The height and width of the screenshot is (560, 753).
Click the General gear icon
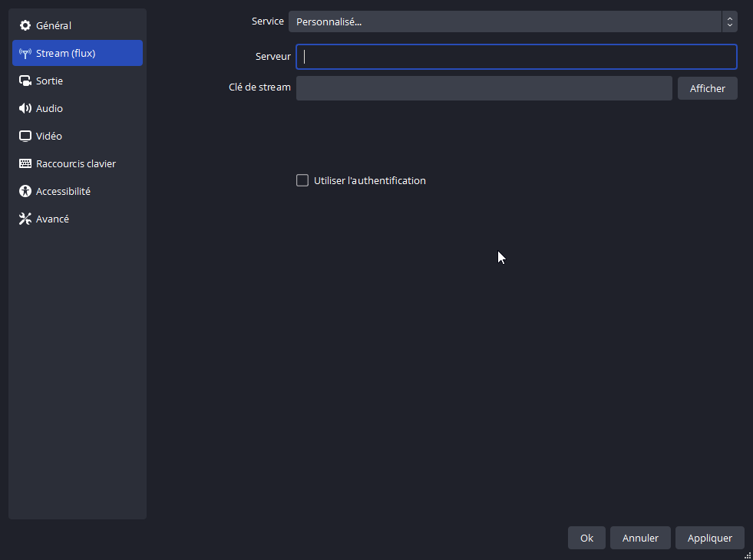25,25
